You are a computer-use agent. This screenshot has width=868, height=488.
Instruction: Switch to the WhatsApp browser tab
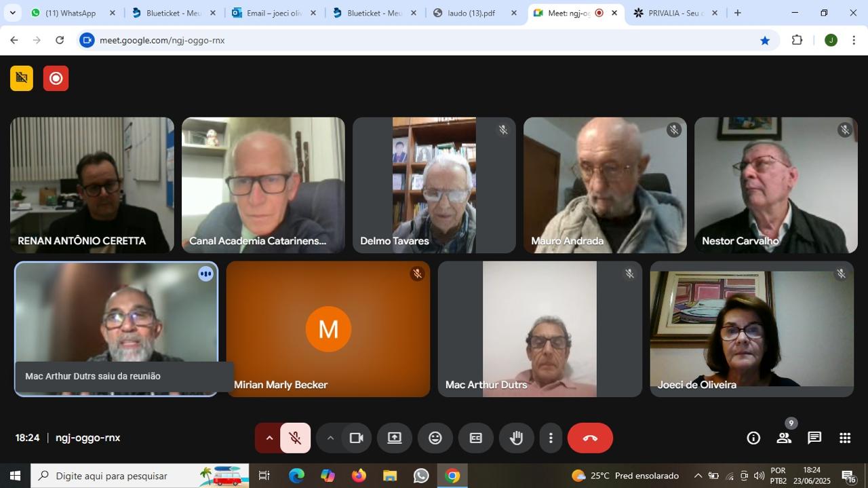coord(71,13)
